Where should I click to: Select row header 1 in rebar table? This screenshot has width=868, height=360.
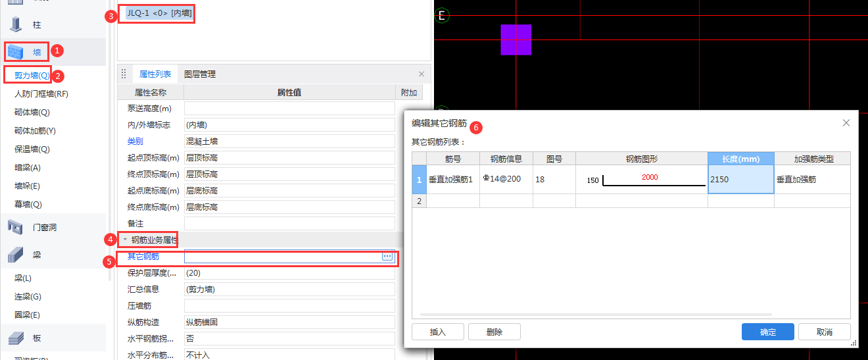[x=419, y=179]
